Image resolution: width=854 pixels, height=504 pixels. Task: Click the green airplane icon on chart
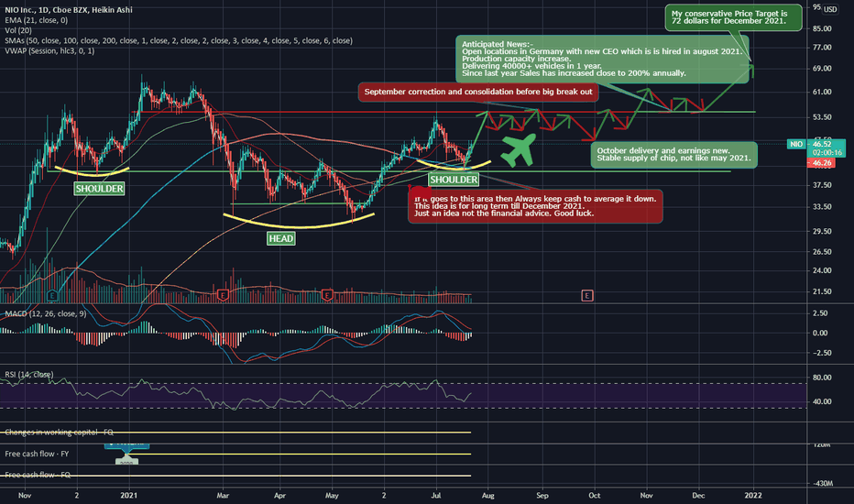519,150
